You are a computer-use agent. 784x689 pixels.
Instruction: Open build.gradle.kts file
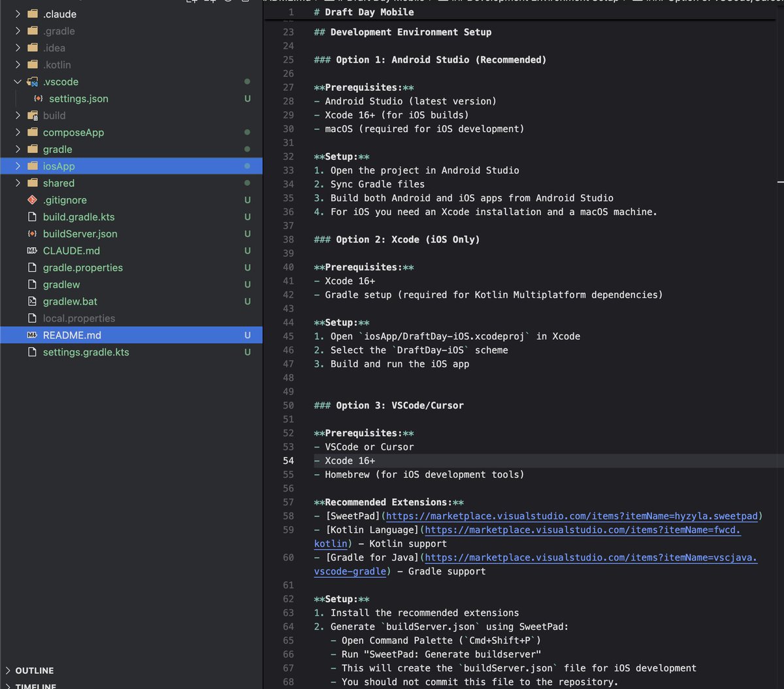click(x=79, y=217)
